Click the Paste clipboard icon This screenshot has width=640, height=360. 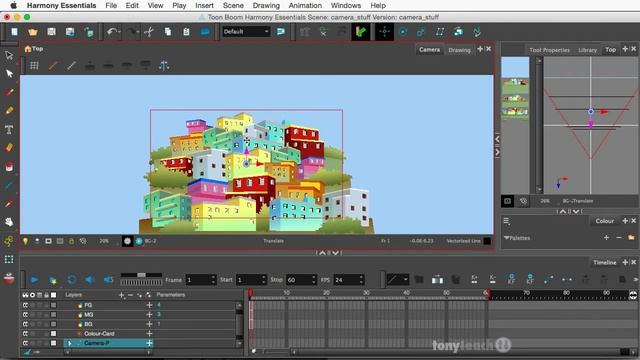(186, 32)
